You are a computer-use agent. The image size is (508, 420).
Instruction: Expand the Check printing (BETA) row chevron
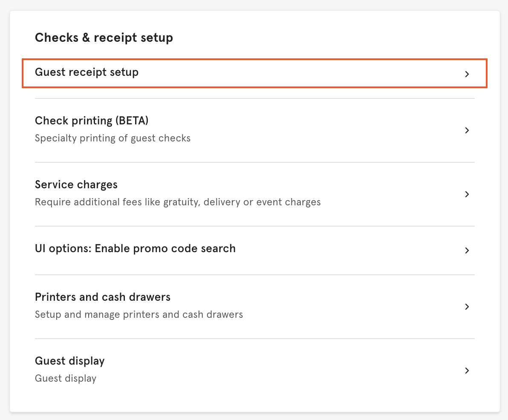467,130
